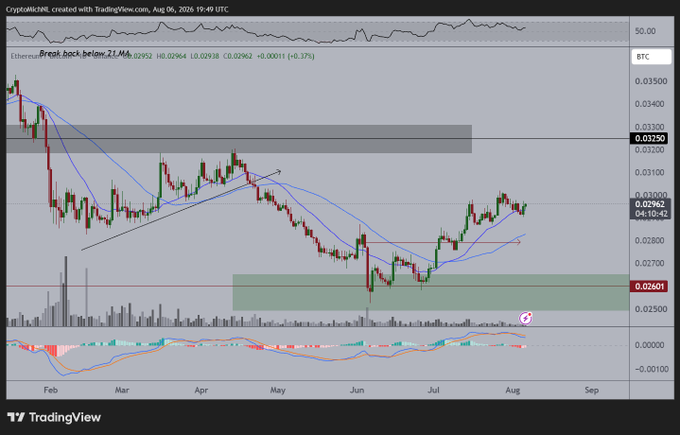Screen dimensions: 680x435
Task: Select the red horizontal arrow near 0.02800
Action: pyautogui.click(x=443, y=242)
